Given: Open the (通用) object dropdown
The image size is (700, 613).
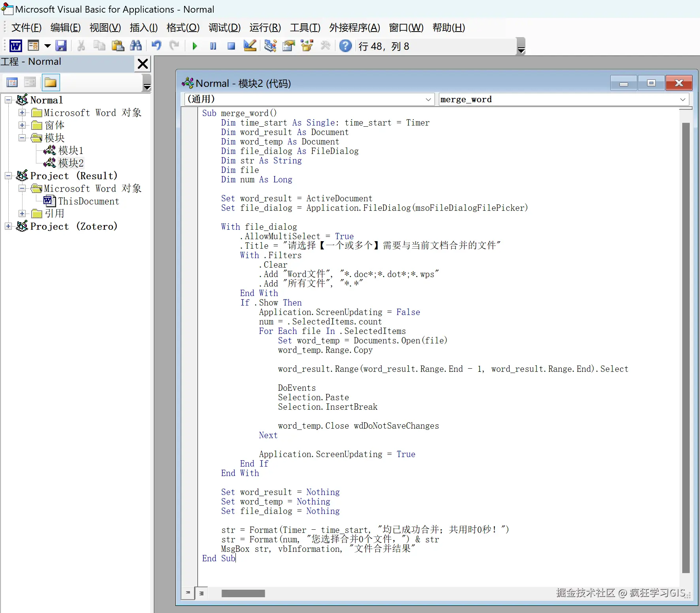Looking at the screenshot, I should click(x=309, y=99).
